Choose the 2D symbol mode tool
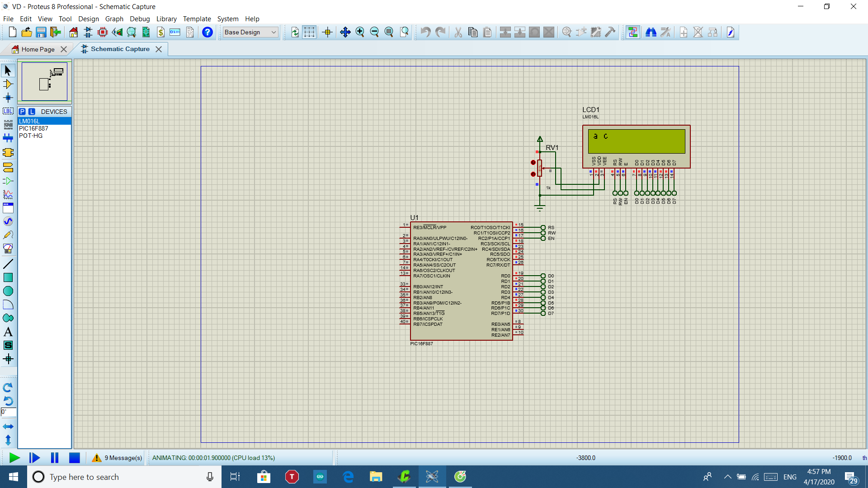This screenshot has height=488, width=868. (8, 345)
